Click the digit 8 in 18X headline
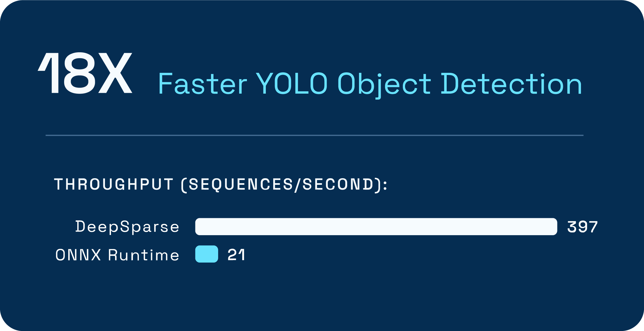 [79, 73]
